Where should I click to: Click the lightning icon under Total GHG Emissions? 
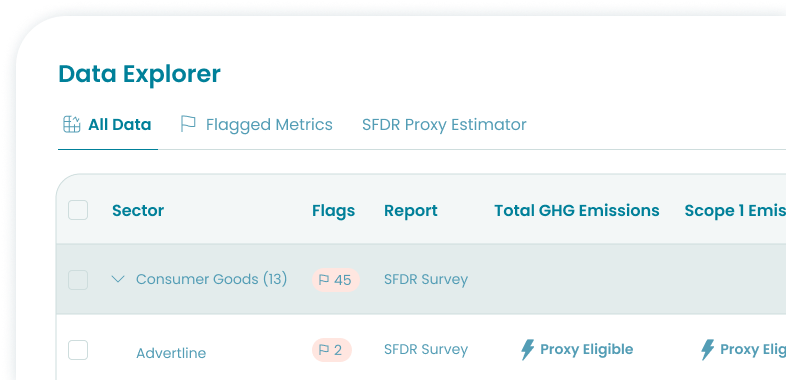pyautogui.click(x=527, y=350)
